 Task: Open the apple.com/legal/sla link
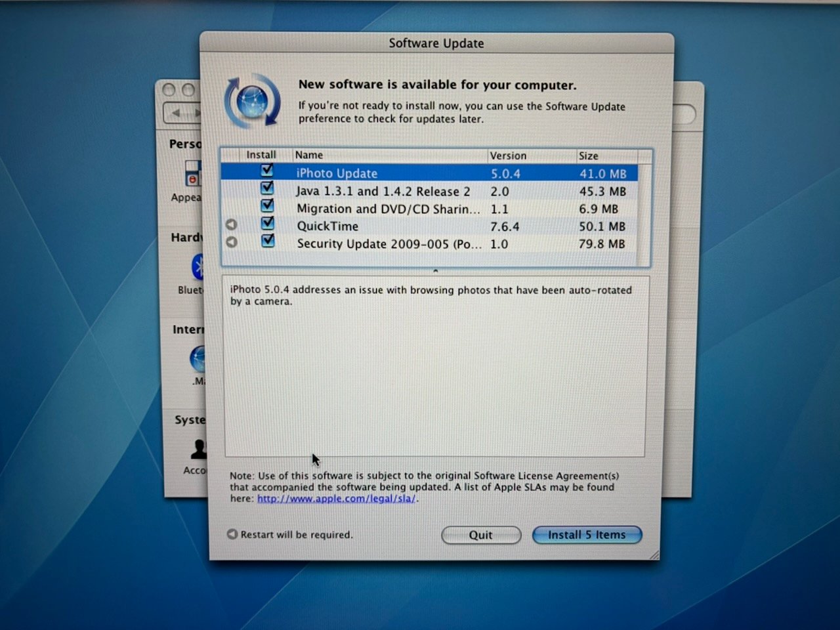pos(337,499)
